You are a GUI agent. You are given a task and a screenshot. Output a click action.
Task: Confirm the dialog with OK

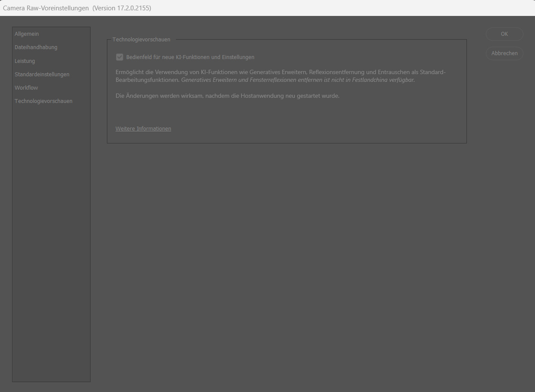[504, 34]
